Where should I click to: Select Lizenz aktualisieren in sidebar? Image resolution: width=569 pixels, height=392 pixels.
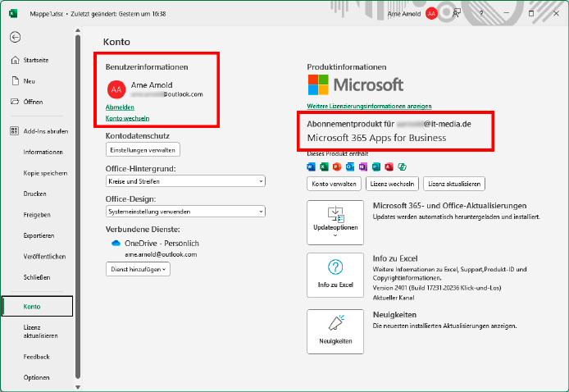[40, 331]
